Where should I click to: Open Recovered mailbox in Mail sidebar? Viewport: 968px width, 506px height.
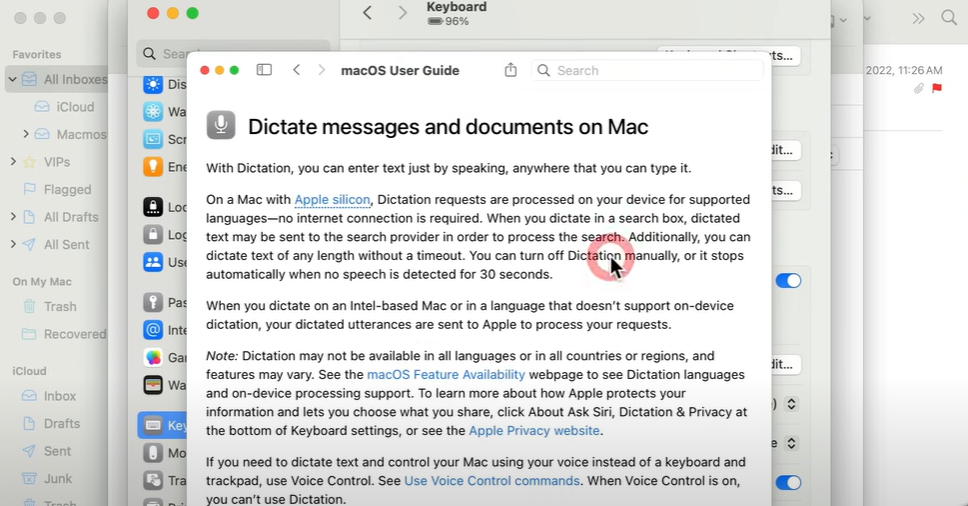click(x=64, y=334)
